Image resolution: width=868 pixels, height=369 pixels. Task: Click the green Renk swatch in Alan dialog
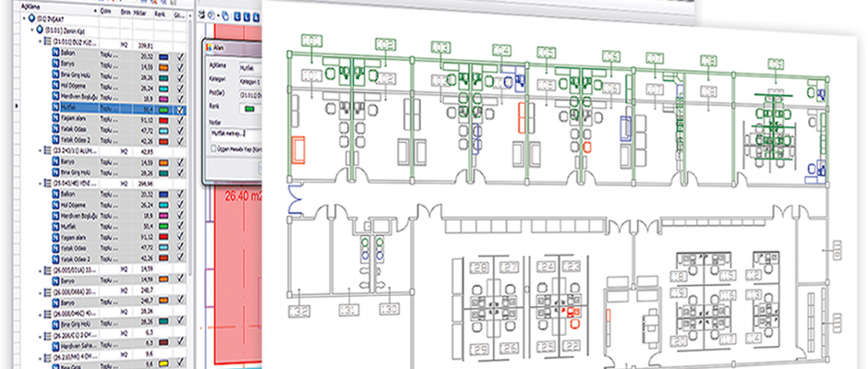(249, 107)
